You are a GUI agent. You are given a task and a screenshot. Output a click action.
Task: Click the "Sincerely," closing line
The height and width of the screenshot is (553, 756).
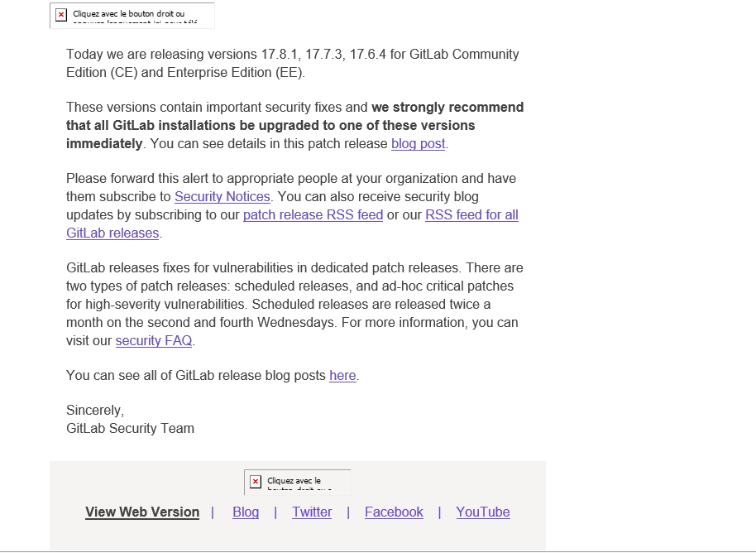coord(95,411)
